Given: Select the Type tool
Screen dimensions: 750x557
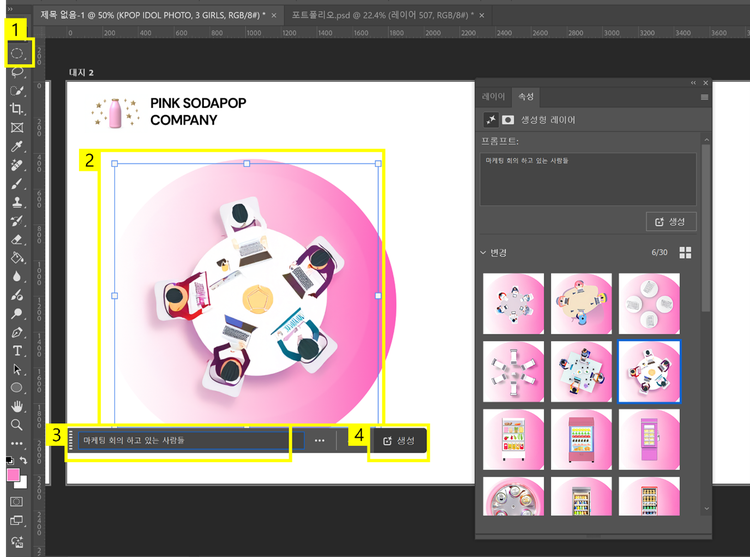Looking at the screenshot, I should pos(17,351).
